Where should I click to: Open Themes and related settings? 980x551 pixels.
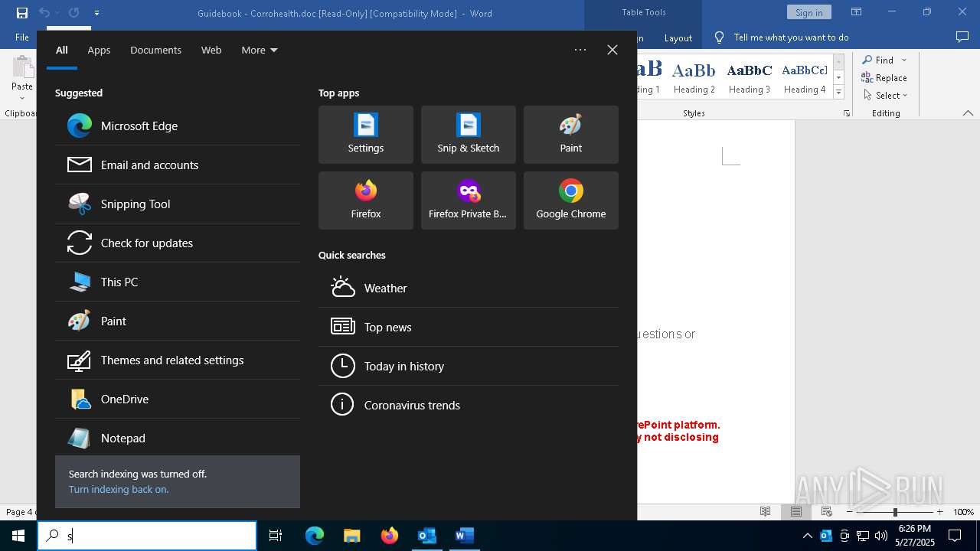coord(178,360)
